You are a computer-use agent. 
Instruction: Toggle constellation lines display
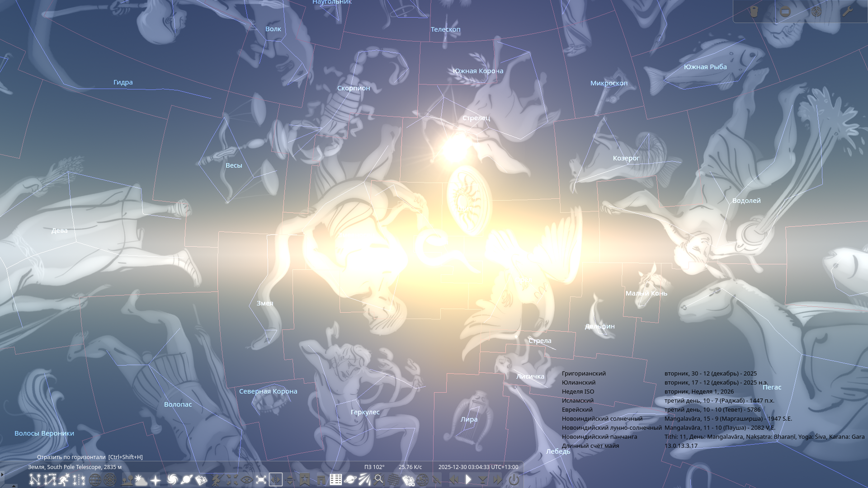35,479
